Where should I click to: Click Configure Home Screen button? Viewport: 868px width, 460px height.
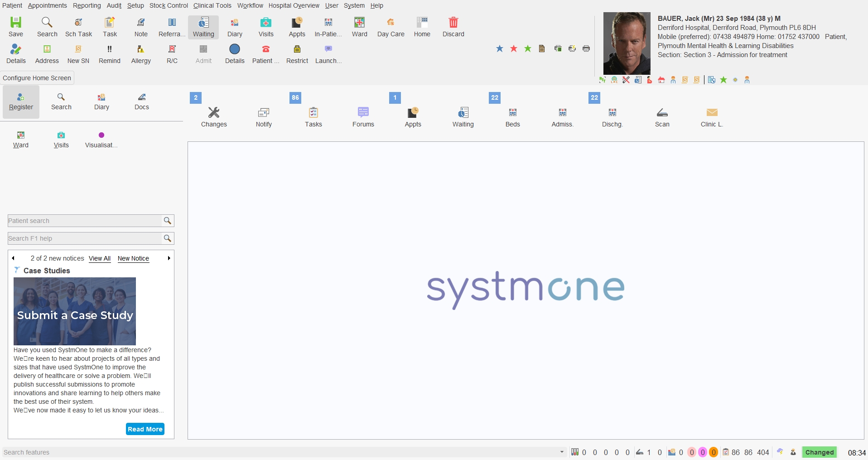coord(37,78)
